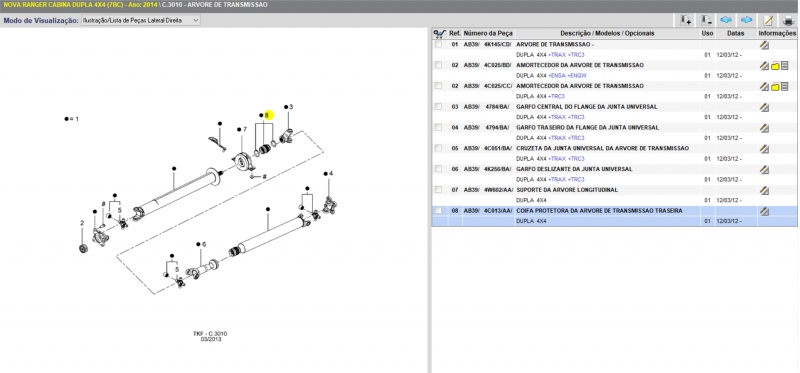Click ruler info icon for ARVORE DE TRANSMISSAO

pyautogui.click(x=764, y=45)
